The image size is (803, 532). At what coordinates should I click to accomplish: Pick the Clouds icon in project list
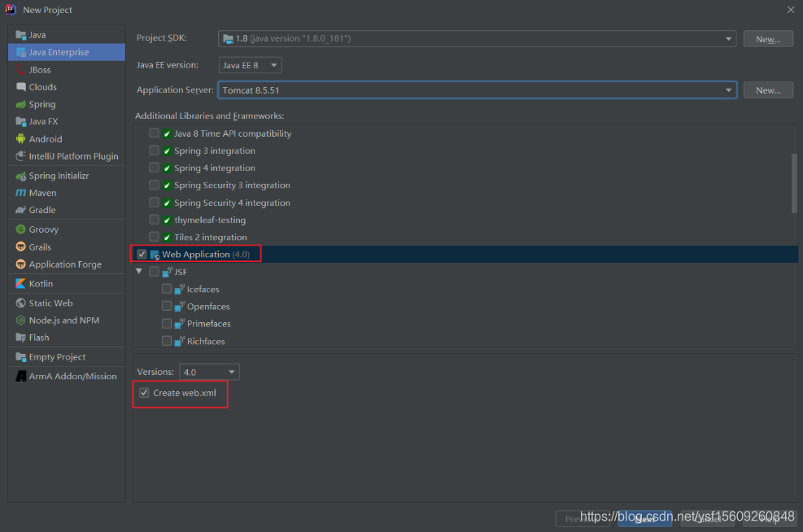pyautogui.click(x=21, y=87)
